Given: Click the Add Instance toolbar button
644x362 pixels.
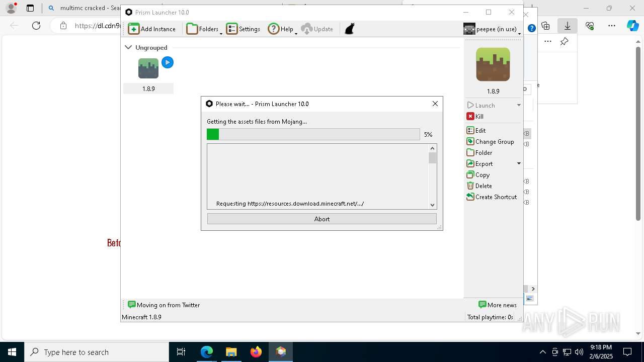Looking at the screenshot, I should pyautogui.click(x=152, y=29).
